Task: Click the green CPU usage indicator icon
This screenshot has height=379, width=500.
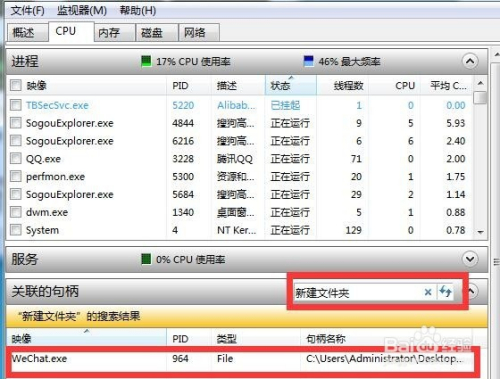Action: [x=146, y=61]
